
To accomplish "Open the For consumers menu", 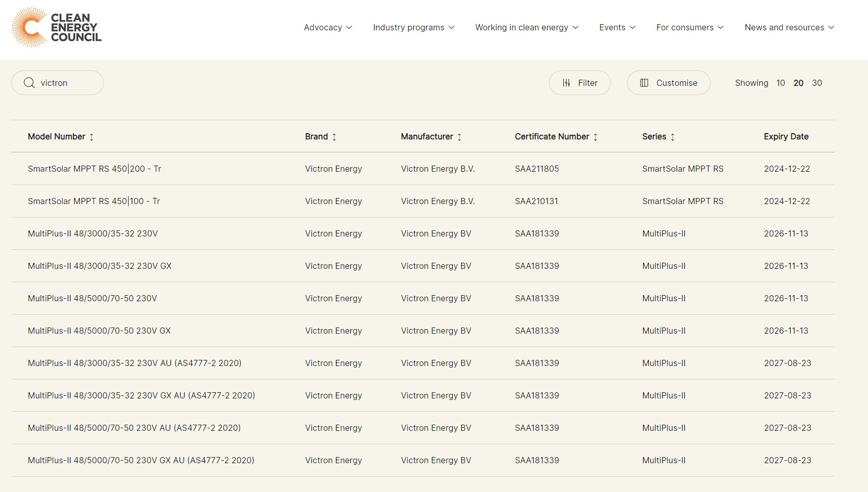I will (690, 27).
